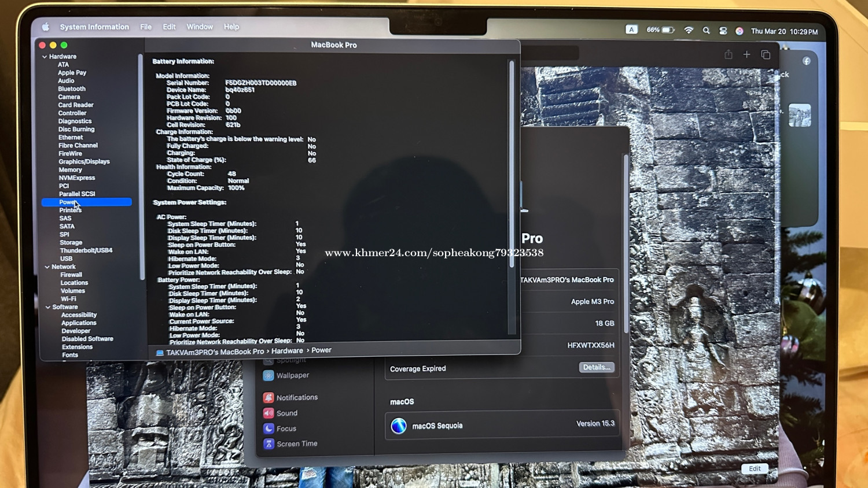The width and height of the screenshot is (868, 488).
Task: Click the macOS Sequoia version row
Action: pos(502,426)
